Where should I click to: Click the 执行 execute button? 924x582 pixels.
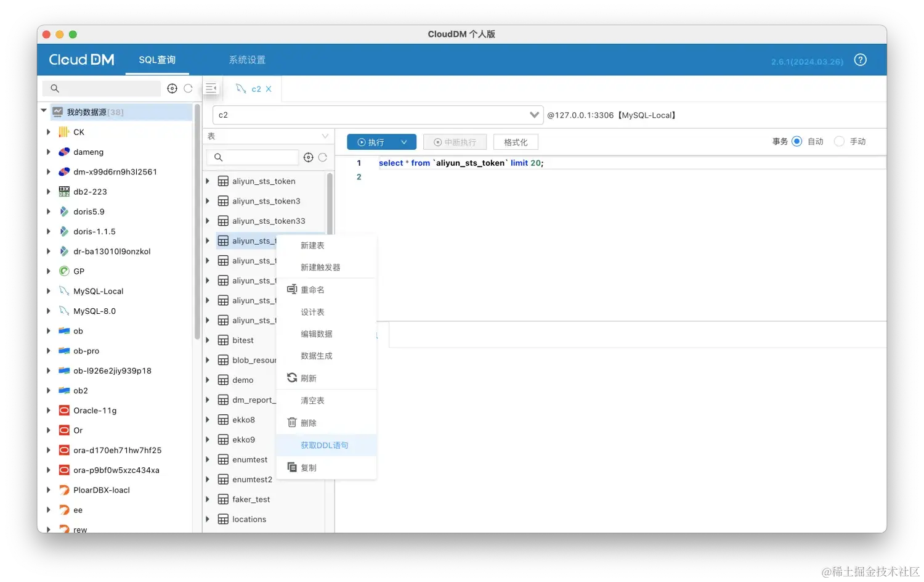[371, 142]
